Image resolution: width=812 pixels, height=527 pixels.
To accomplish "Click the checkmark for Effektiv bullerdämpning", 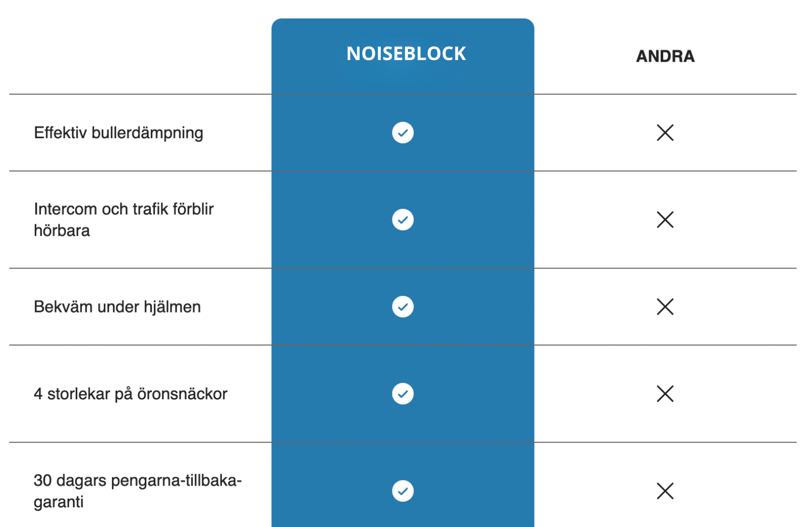I will tap(402, 133).
